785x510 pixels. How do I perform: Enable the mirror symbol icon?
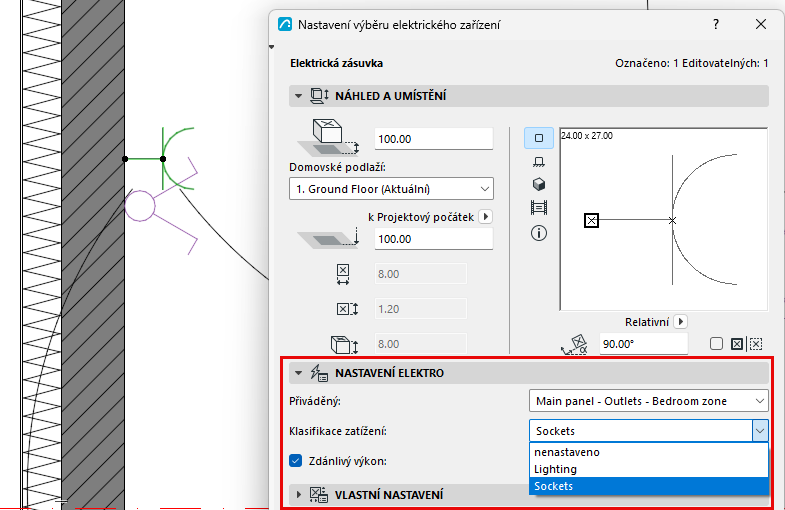click(x=736, y=344)
